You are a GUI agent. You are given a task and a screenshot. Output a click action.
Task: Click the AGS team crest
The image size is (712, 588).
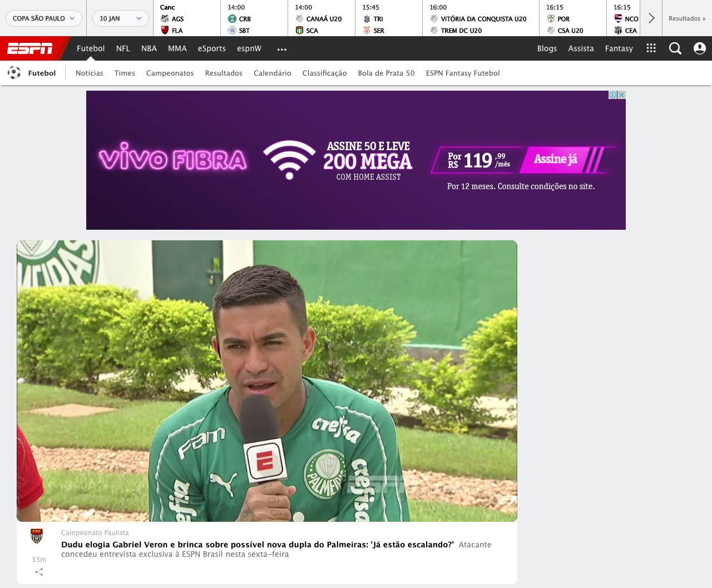coord(165,19)
